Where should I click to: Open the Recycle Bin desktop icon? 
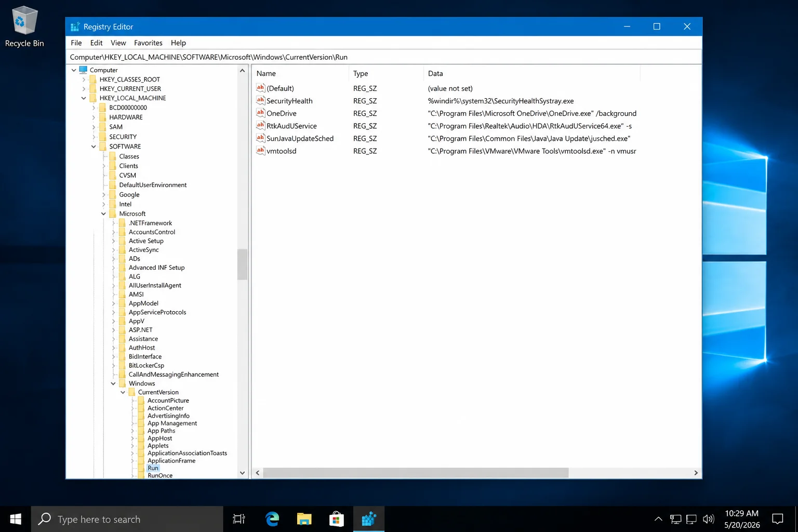24,26
